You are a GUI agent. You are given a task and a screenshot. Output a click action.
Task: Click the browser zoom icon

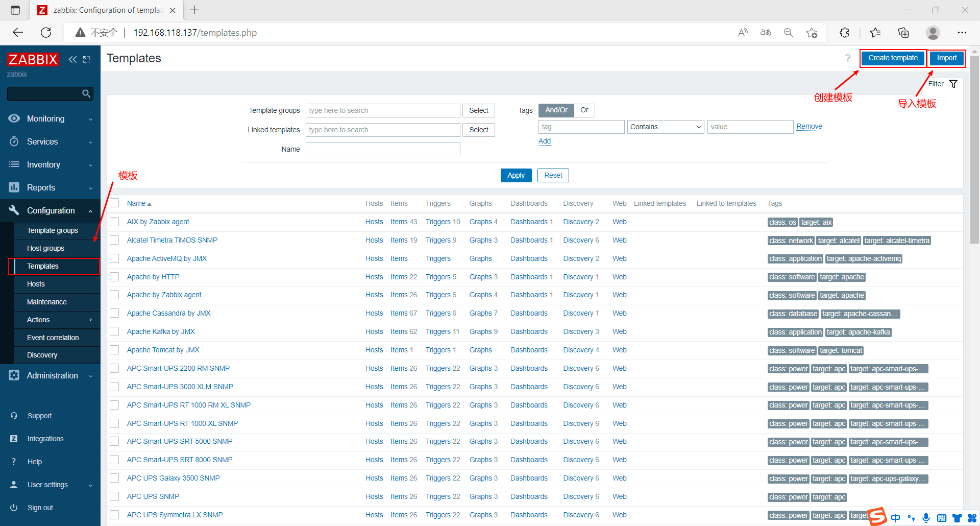click(789, 33)
